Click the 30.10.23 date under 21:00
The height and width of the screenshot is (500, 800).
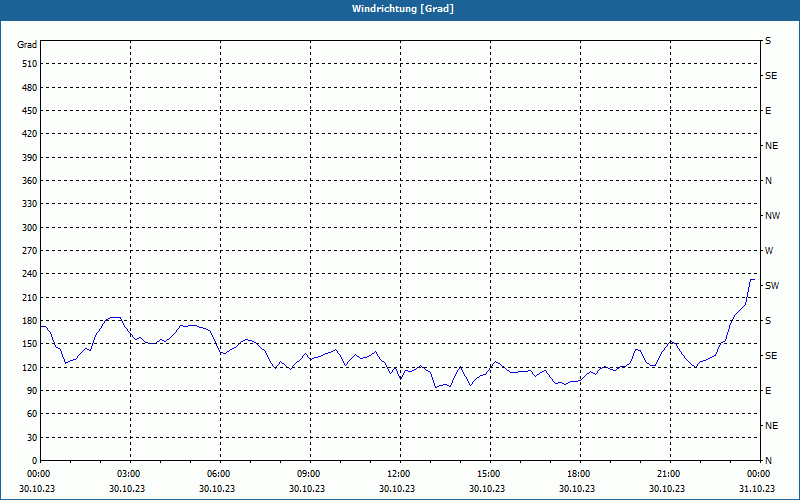tap(667, 488)
